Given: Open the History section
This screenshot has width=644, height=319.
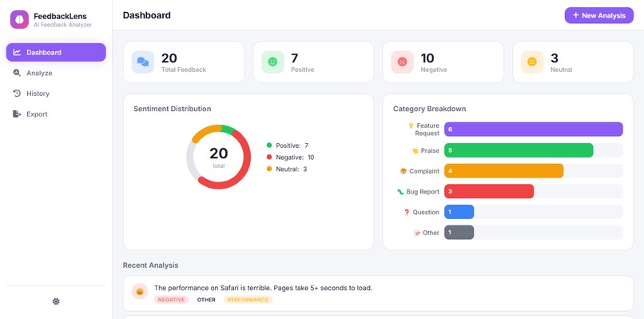Looking at the screenshot, I should pyautogui.click(x=56, y=94).
